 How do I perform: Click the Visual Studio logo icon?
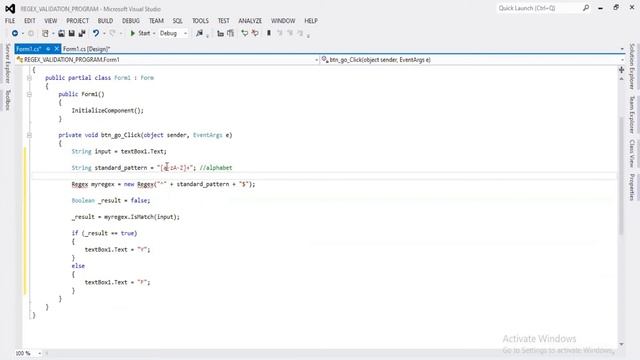[10, 9]
